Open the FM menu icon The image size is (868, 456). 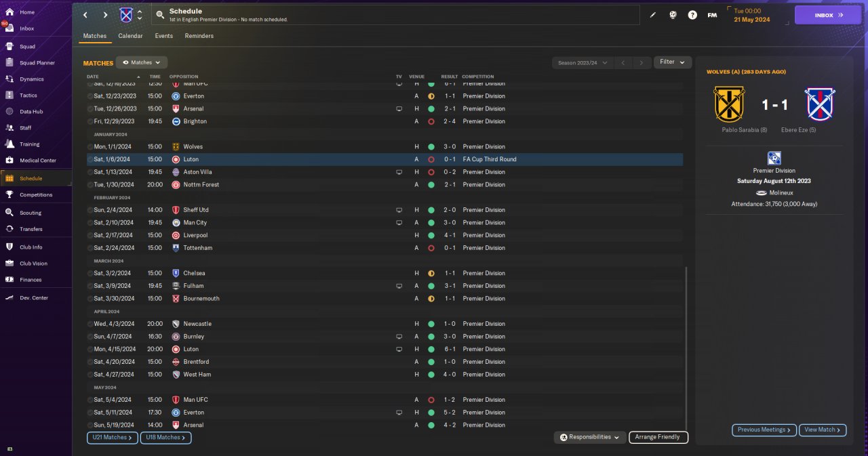click(x=712, y=15)
